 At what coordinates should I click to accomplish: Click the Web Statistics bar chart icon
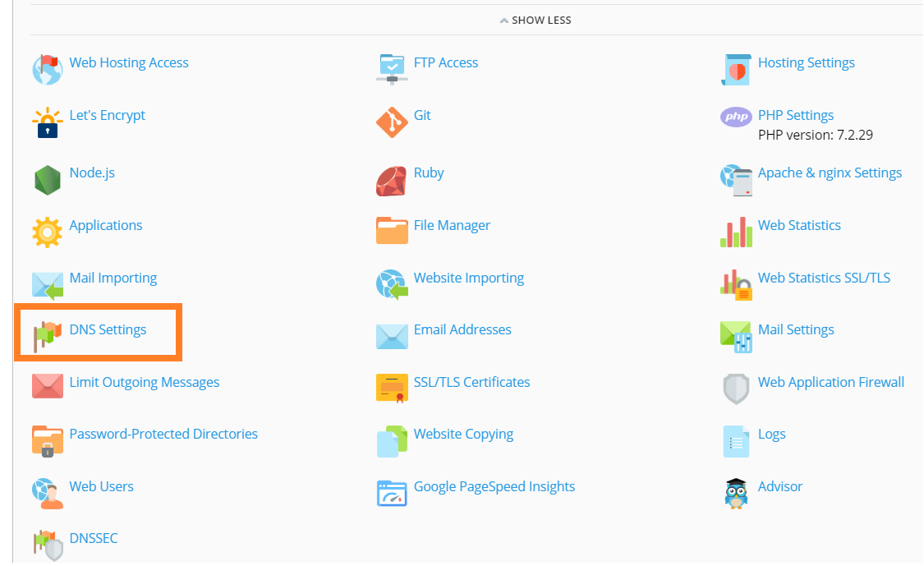tap(736, 232)
